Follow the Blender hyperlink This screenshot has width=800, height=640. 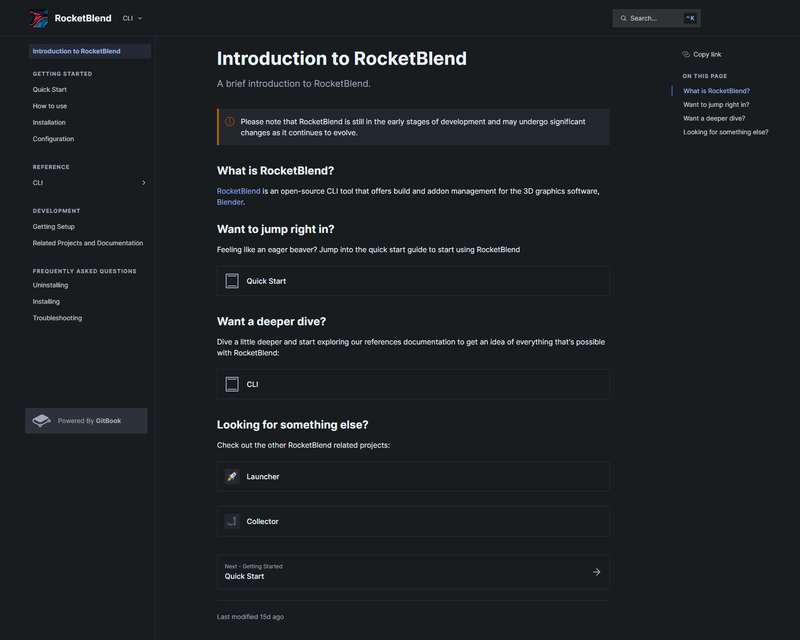[230, 202]
